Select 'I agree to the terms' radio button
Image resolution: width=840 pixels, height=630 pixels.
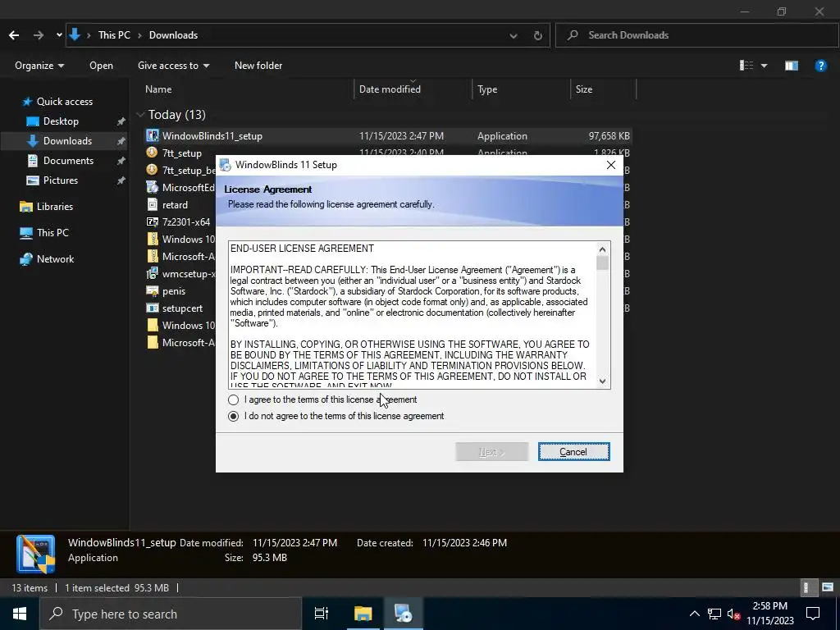coord(233,399)
